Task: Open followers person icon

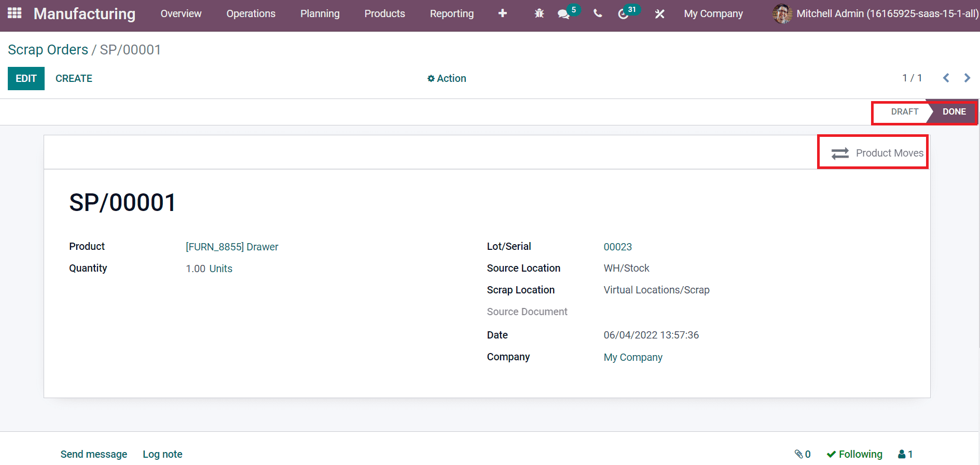Action: tap(902, 454)
